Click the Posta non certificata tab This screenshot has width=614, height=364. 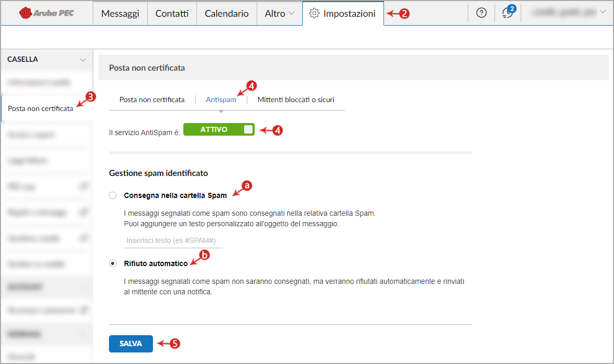153,99
